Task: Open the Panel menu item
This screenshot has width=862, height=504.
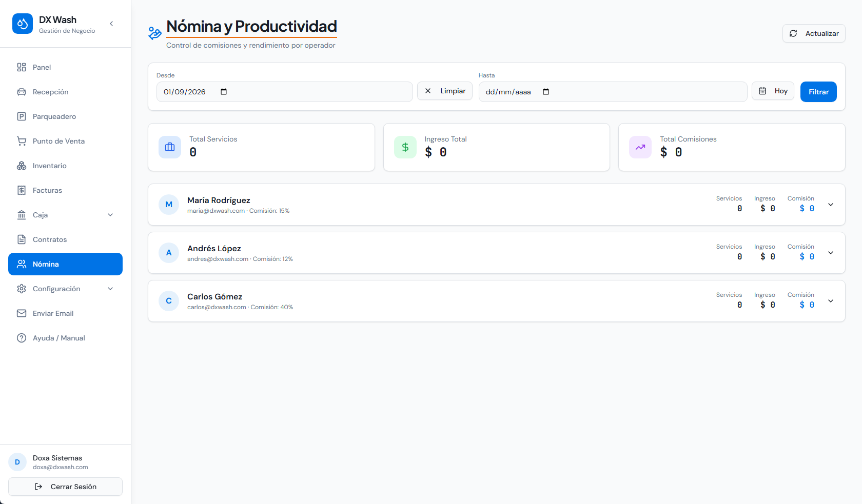Action: pos(65,67)
